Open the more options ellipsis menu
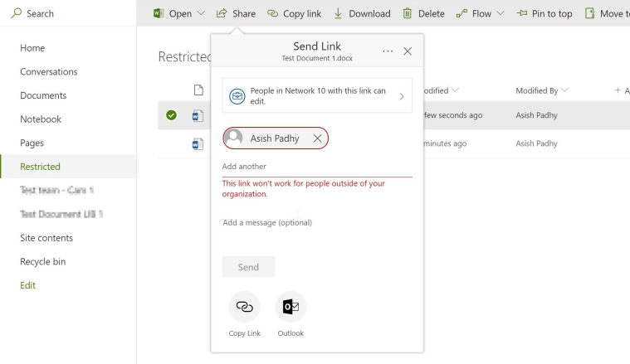The width and height of the screenshot is (630, 364). point(388,51)
